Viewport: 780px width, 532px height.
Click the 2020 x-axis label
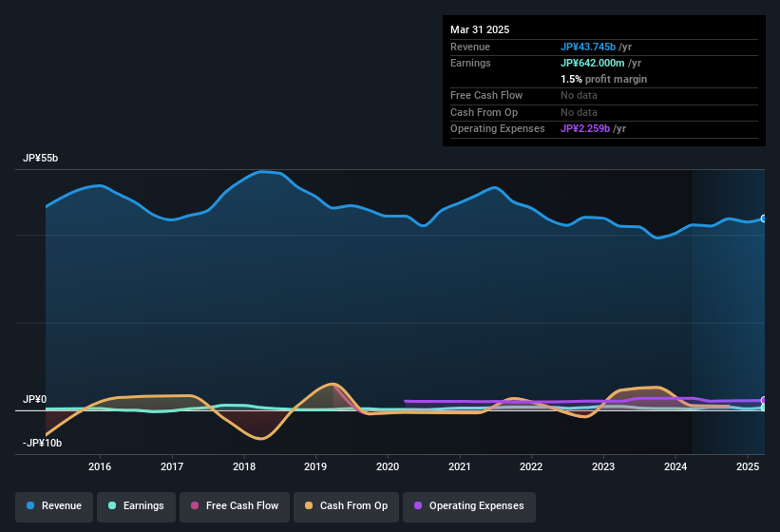click(388, 466)
